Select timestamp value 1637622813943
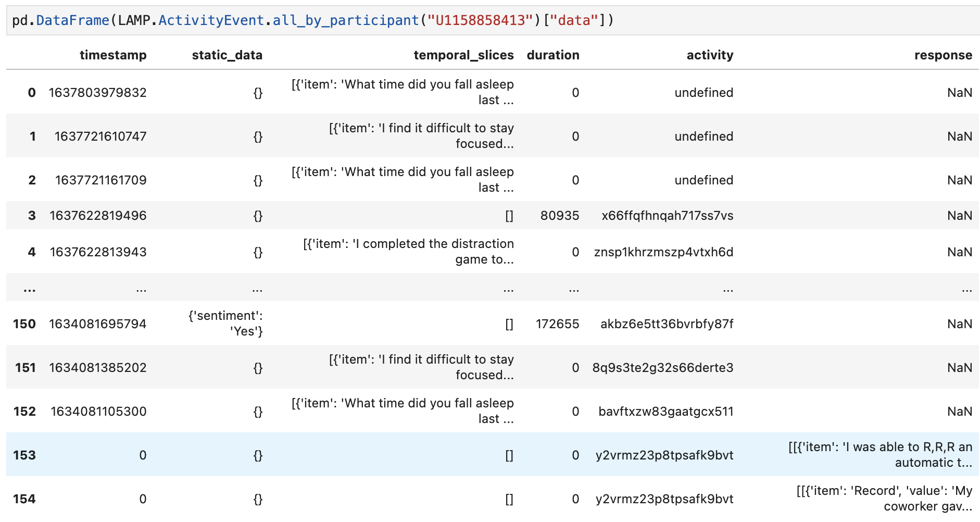The image size is (980, 522). coord(98,252)
